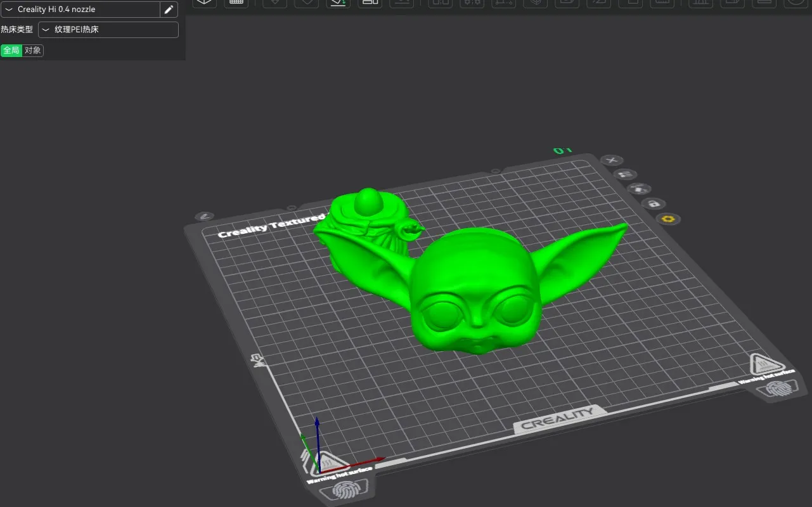Switch to the 全局 global settings toggle
The height and width of the screenshot is (507, 812).
tap(11, 51)
